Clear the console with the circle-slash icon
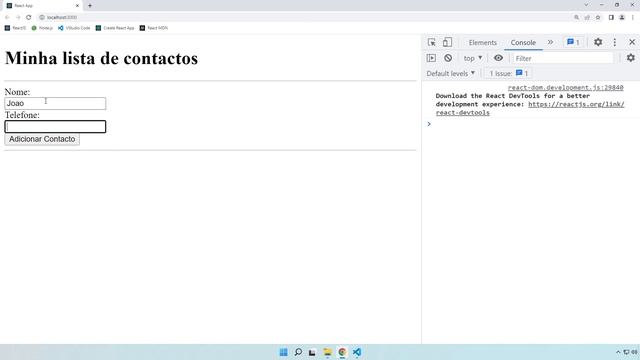This screenshot has width=640, height=360. click(x=448, y=58)
